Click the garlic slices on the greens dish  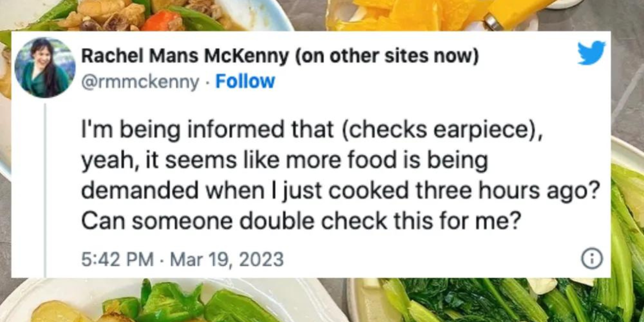point(542,285)
